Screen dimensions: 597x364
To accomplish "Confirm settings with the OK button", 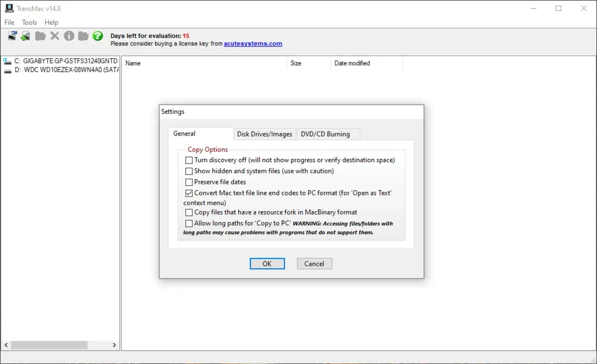I will pos(267,263).
